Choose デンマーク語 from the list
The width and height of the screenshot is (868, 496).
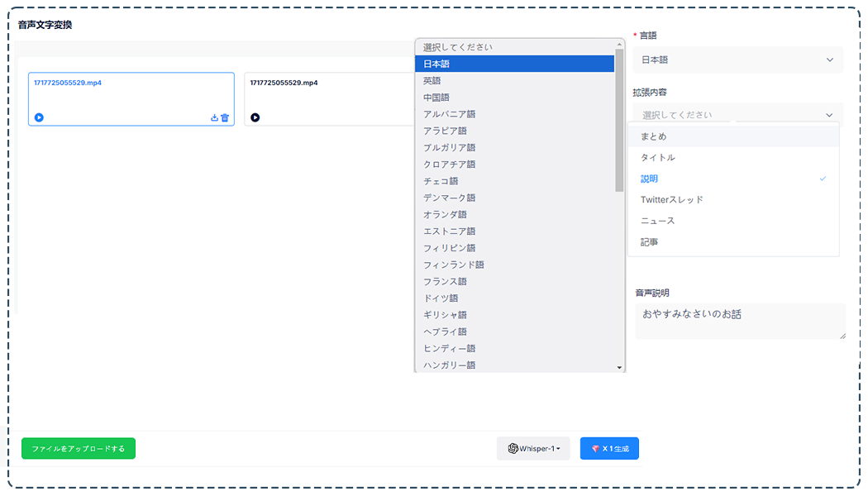[514, 198]
